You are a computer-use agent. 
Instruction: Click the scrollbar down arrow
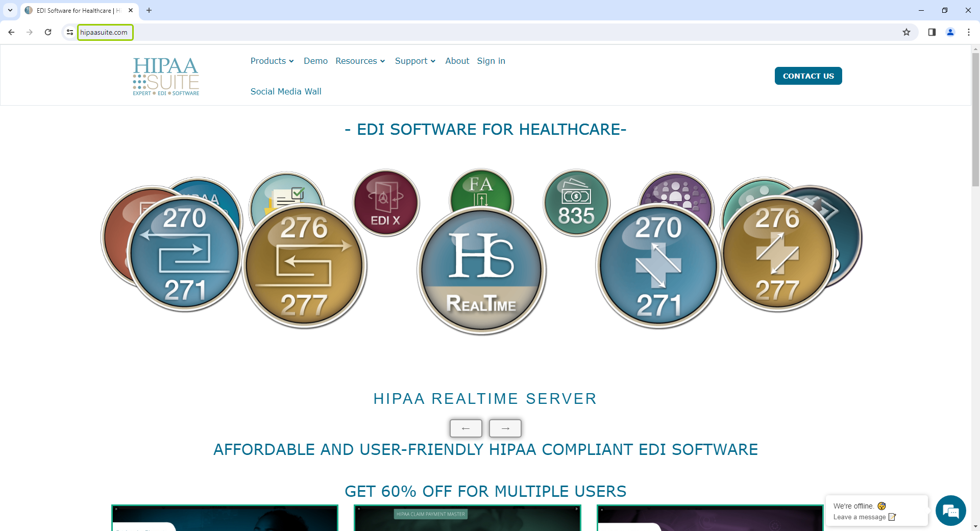pyautogui.click(x=975, y=526)
